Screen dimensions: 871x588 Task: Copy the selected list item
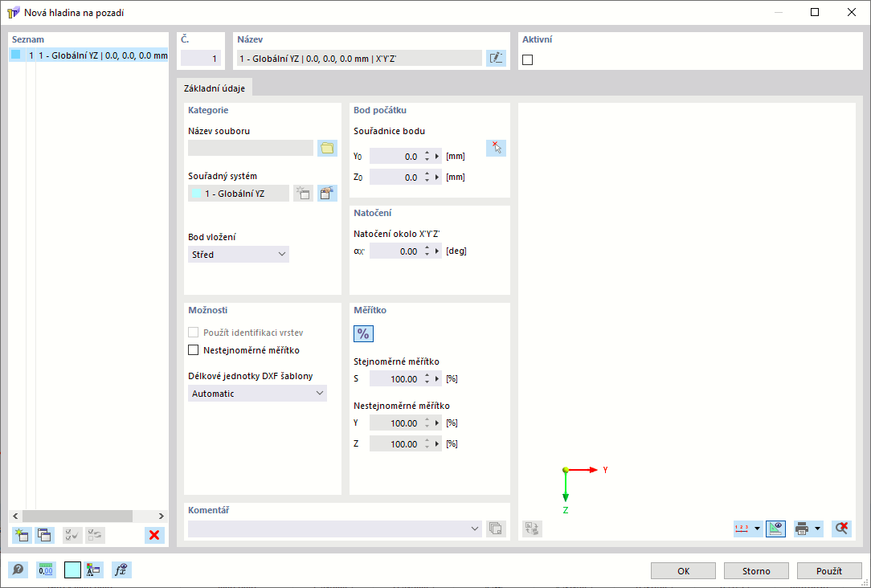click(x=44, y=535)
